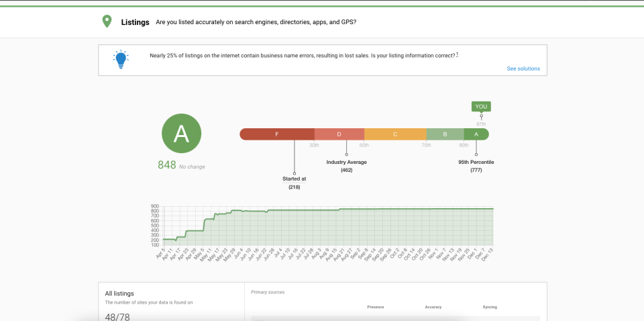The image size is (644, 321).
Task: Click the Presence column header
Action: 376,307
